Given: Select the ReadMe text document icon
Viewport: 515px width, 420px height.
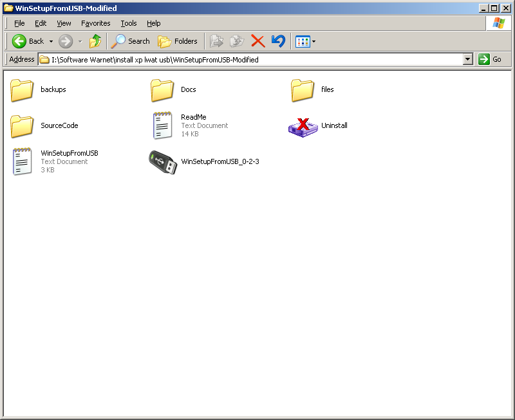Looking at the screenshot, I should (x=162, y=125).
